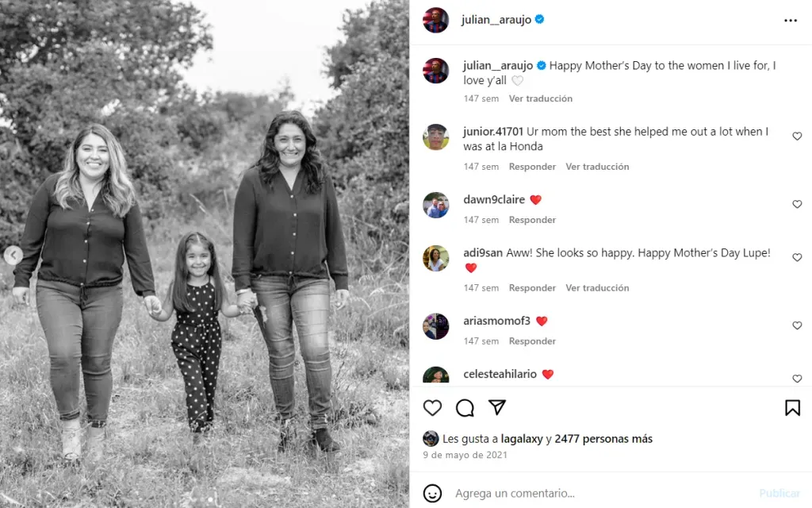View list of 2477 personas más likes
Viewport: 812px width, 508px height.
pyautogui.click(x=603, y=439)
